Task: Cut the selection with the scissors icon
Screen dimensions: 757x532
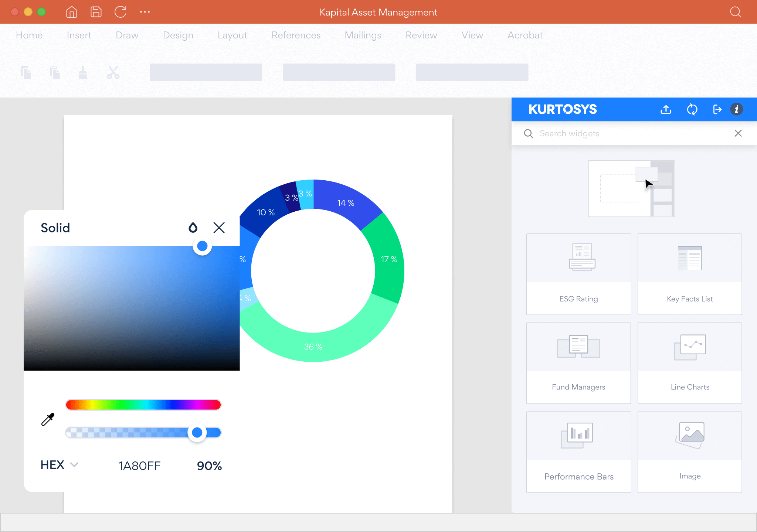Action: coord(113,72)
